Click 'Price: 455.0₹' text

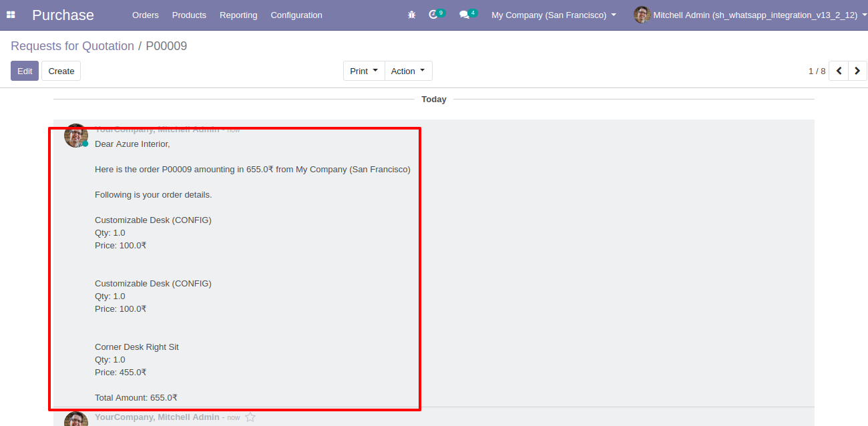click(x=121, y=372)
